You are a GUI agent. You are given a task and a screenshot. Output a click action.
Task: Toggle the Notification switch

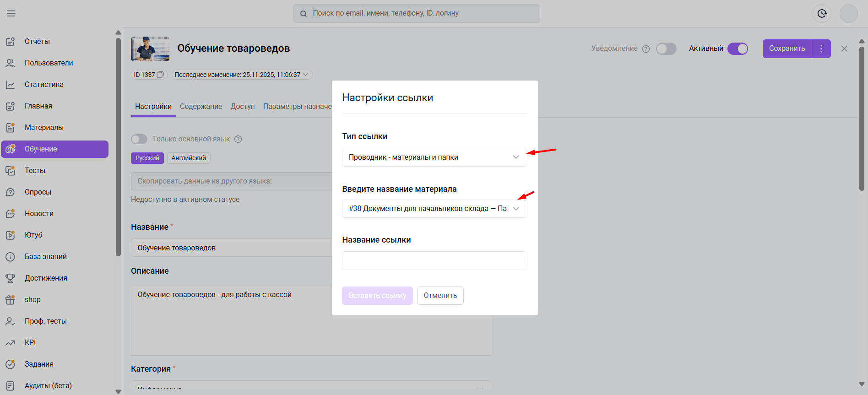click(x=666, y=49)
